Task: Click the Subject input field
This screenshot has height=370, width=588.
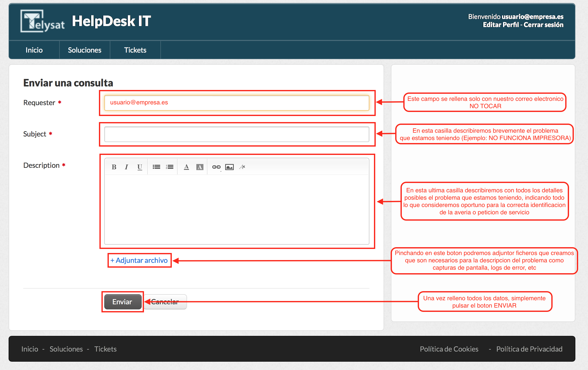Action: coord(237,134)
